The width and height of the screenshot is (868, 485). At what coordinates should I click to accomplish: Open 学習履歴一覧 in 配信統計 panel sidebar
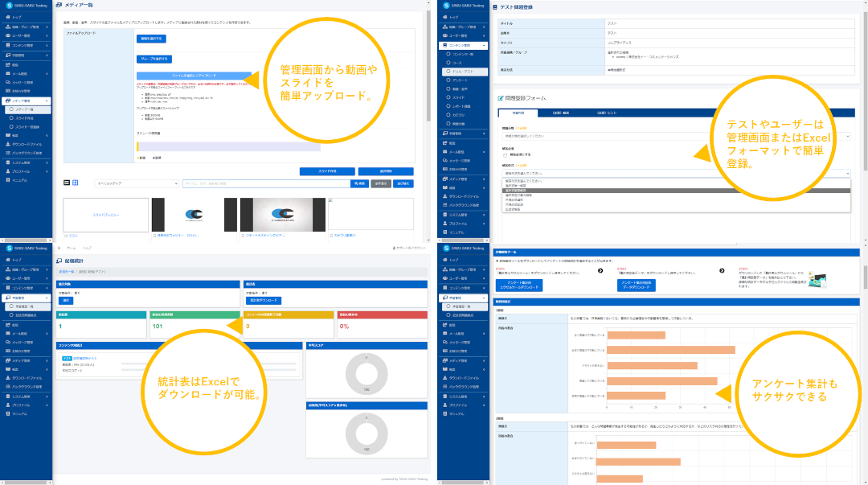26,306
